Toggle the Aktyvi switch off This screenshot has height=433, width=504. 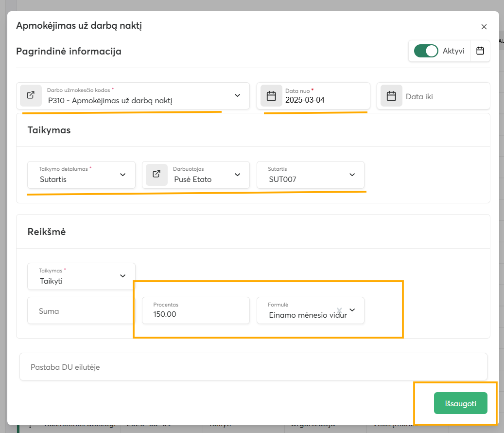pyautogui.click(x=426, y=51)
